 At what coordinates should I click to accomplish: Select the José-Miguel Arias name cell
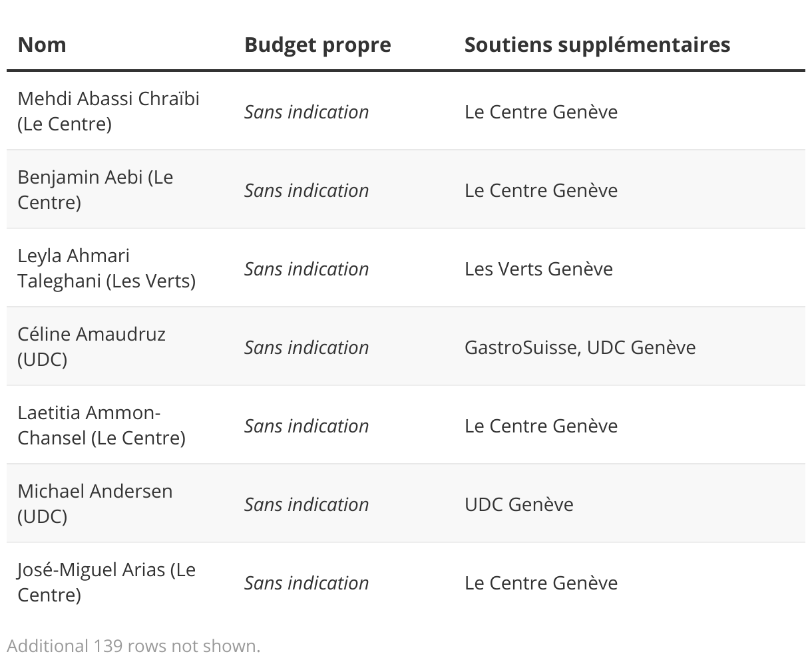(x=106, y=582)
